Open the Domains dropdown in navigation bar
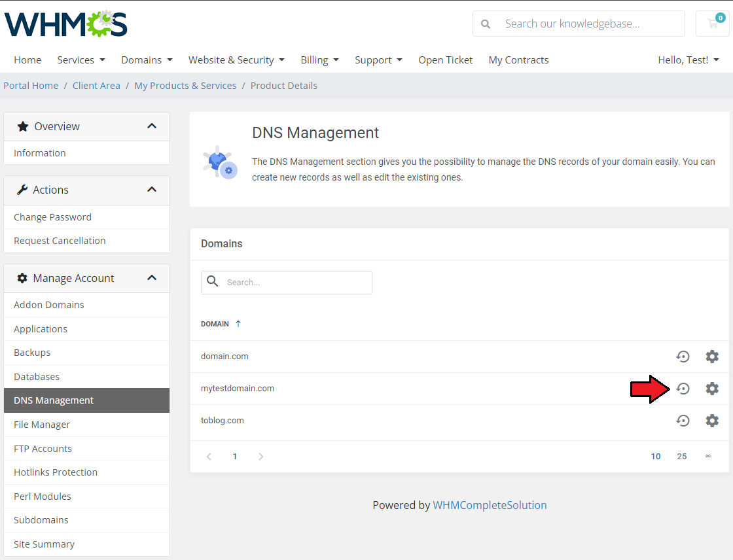Screen dimensions: 733x560 tap(147, 60)
